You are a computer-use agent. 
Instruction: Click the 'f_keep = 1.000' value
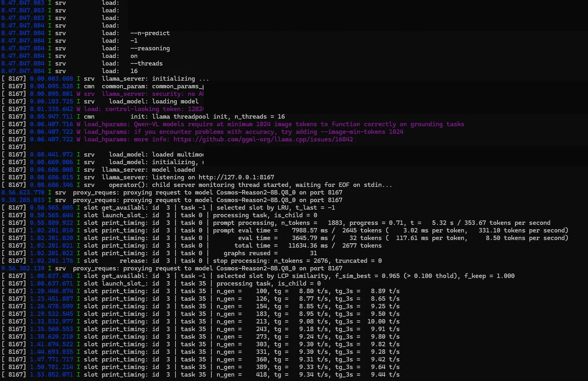pyautogui.click(x=489, y=276)
